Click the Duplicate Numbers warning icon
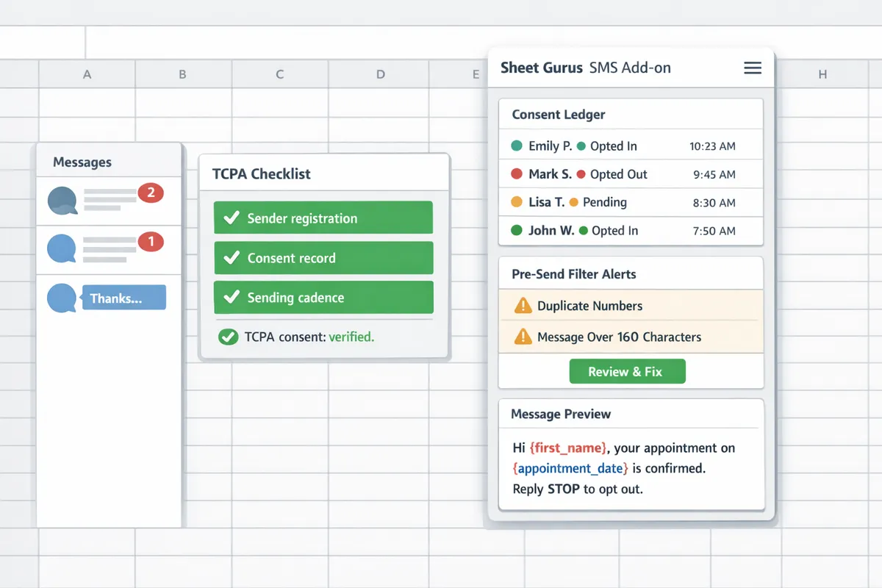 (523, 305)
